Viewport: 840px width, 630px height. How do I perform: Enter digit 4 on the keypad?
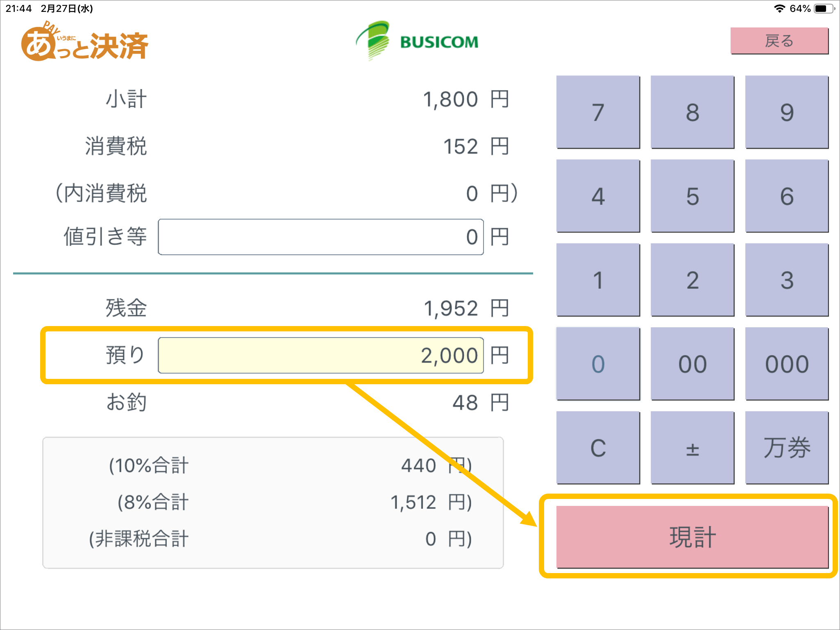pos(598,196)
